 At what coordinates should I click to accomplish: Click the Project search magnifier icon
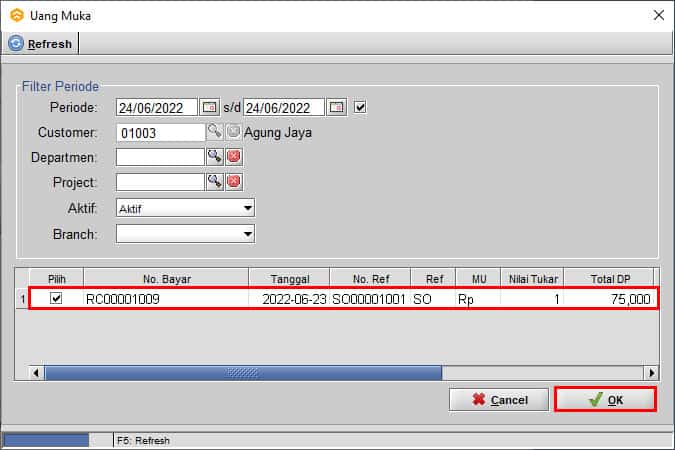coord(214,182)
